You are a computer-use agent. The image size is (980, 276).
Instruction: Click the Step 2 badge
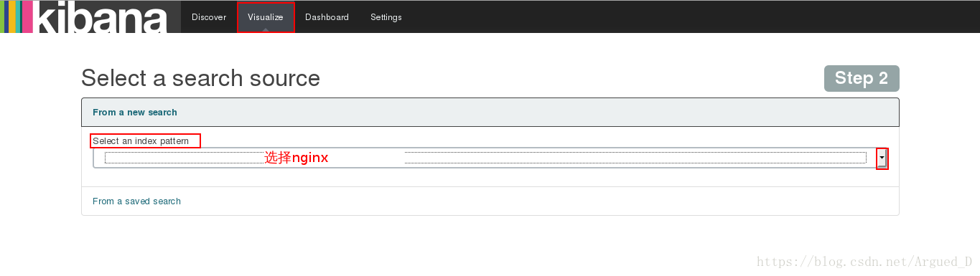click(862, 78)
